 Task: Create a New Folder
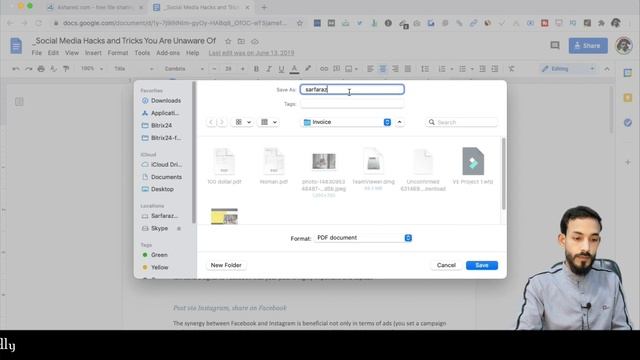pyautogui.click(x=226, y=265)
